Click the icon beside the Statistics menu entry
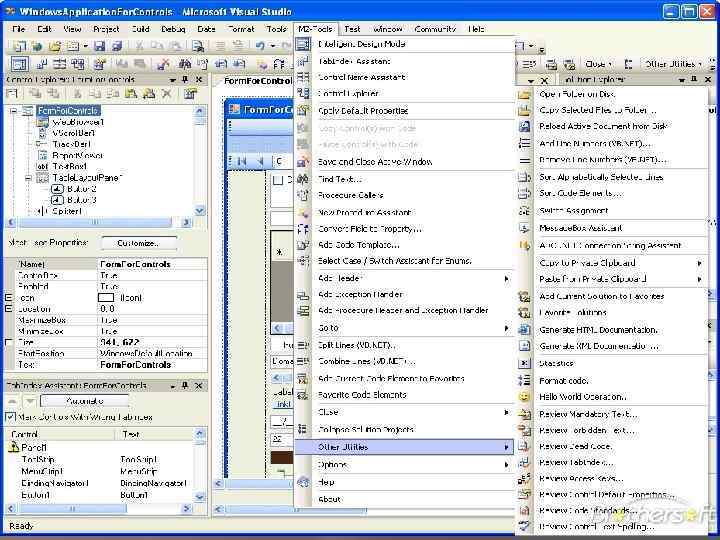This screenshot has width=720, height=540. click(x=524, y=363)
